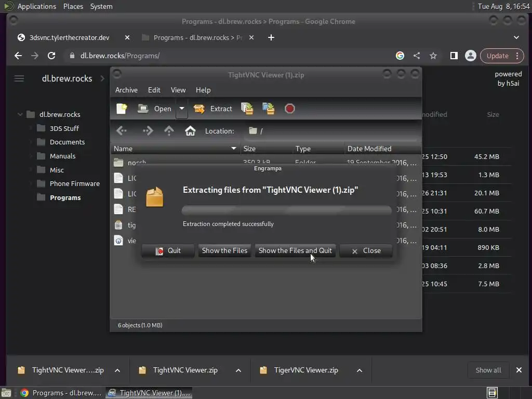Click the up-one-level arrow icon
The image size is (532, 399).
coord(169,131)
